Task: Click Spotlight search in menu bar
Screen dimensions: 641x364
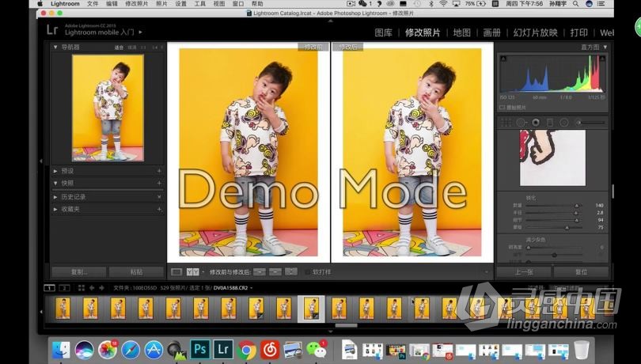Action: (575, 4)
